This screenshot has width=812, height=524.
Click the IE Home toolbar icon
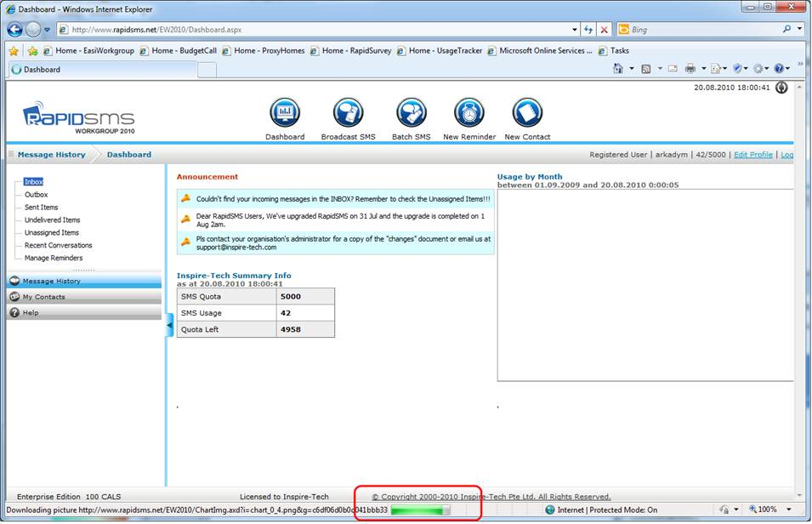point(618,68)
